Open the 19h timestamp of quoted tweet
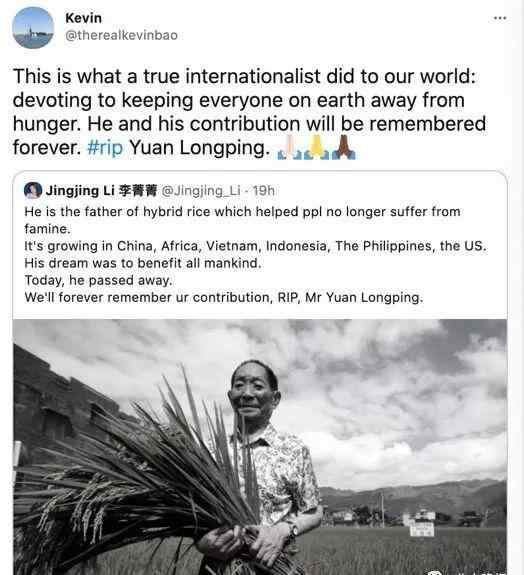This screenshot has width=524, height=575. coord(263,191)
